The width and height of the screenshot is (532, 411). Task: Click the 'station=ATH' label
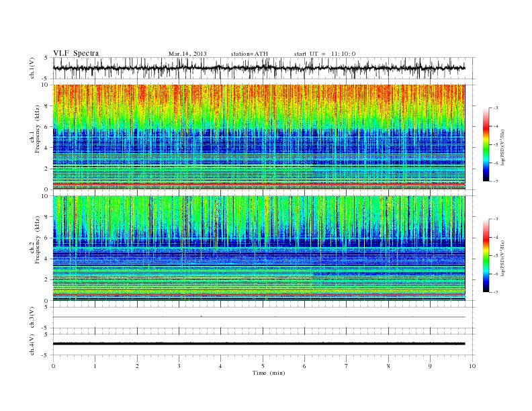(249, 54)
